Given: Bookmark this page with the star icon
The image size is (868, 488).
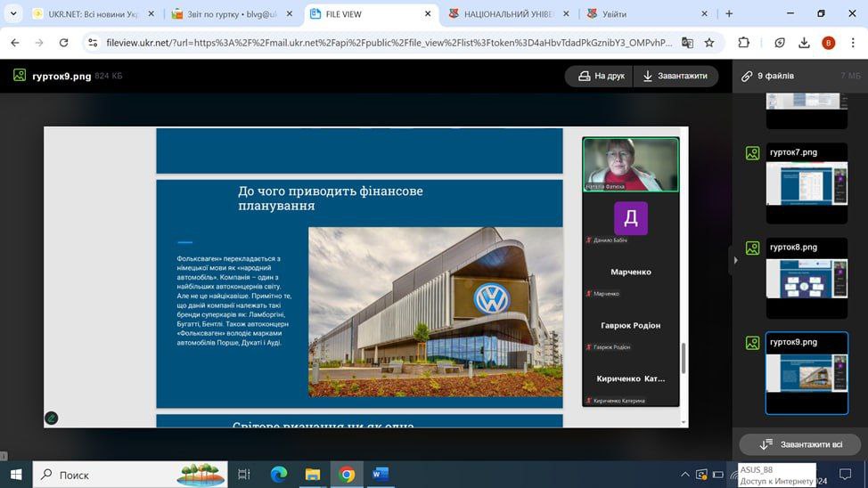Looking at the screenshot, I should pos(709,43).
